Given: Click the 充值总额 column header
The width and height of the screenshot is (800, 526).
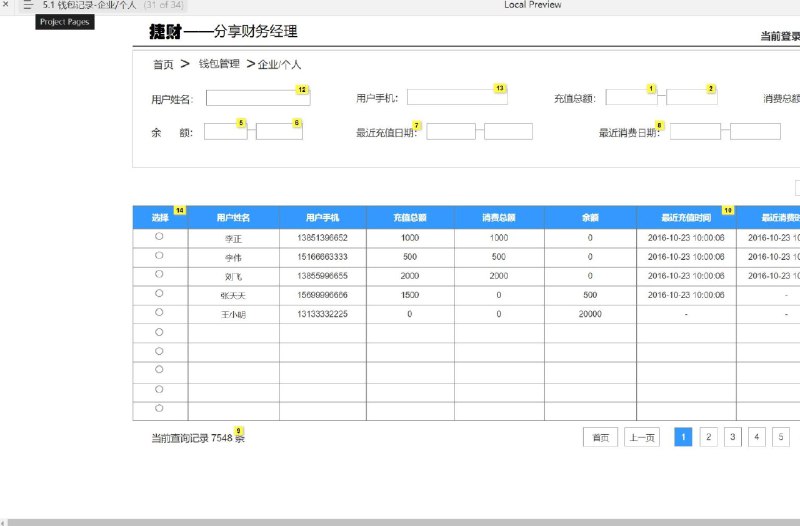Looking at the screenshot, I should [x=410, y=218].
